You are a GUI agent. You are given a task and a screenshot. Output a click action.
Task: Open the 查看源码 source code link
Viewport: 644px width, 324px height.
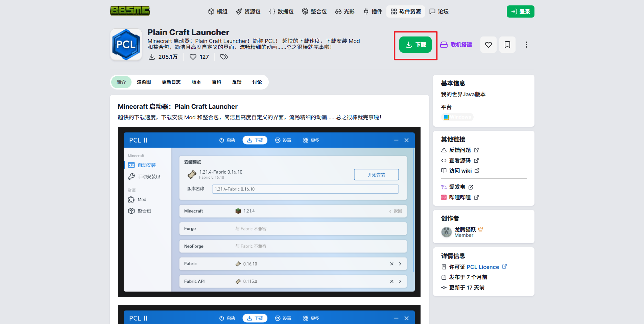[460, 160]
